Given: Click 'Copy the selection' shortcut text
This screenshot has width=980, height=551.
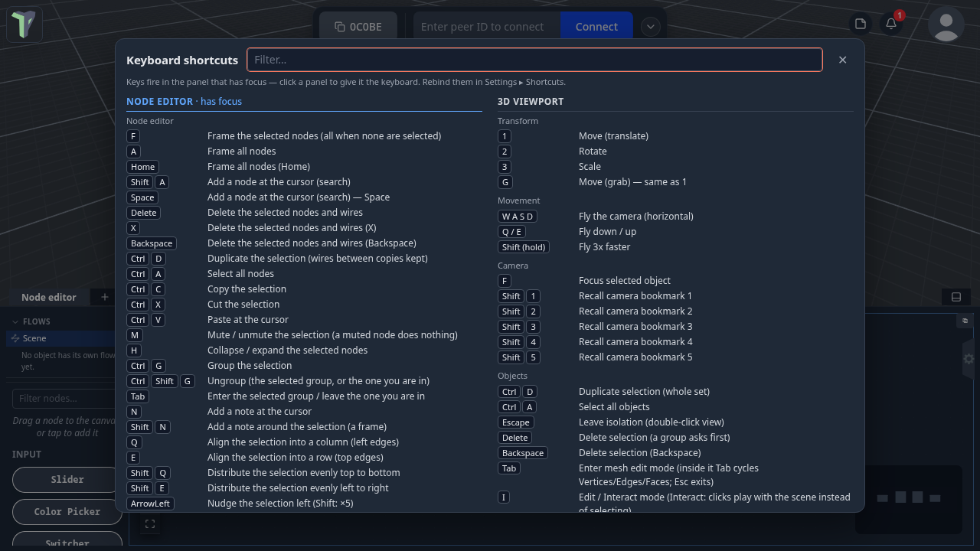Looking at the screenshot, I should pyautogui.click(x=247, y=289).
